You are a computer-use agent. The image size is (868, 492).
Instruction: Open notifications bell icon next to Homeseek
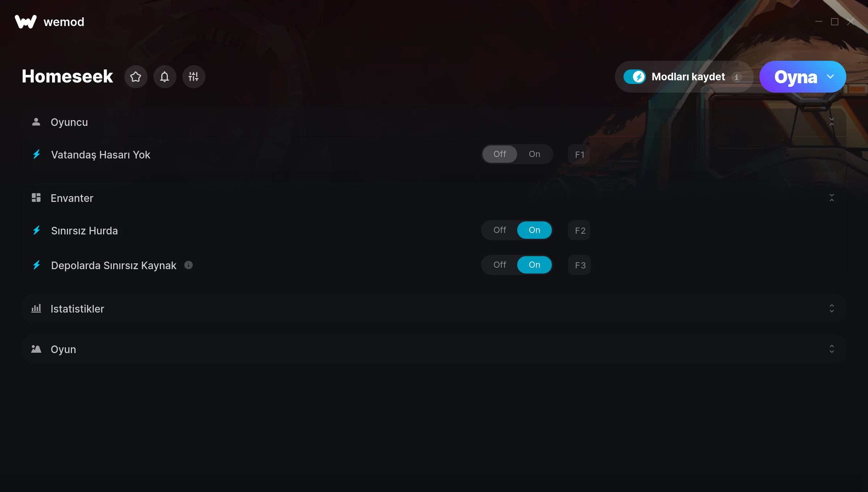click(x=165, y=77)
